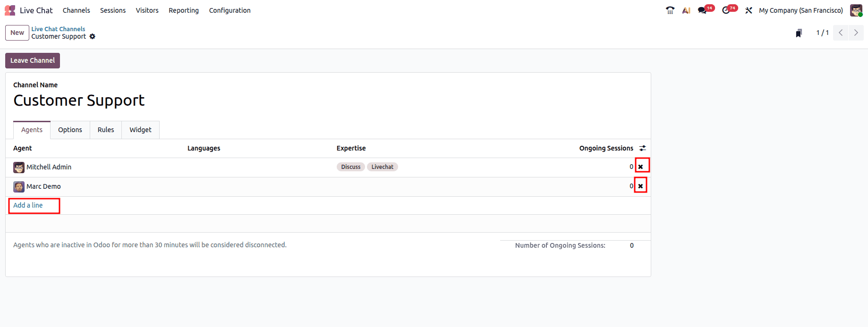Viewport: 868px width, 327px height.
Task: Click the Live Chat app title
Action: click(36, 10)
